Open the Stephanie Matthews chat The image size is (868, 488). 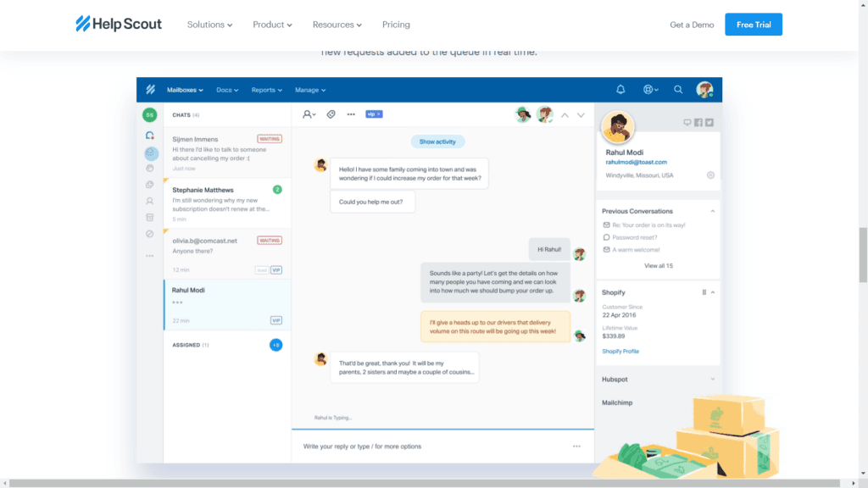tap(227, 203)
